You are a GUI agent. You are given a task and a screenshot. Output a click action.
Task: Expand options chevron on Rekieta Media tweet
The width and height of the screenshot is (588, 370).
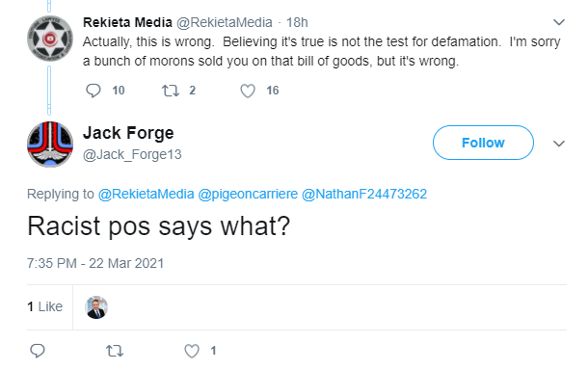pos(559,22)
